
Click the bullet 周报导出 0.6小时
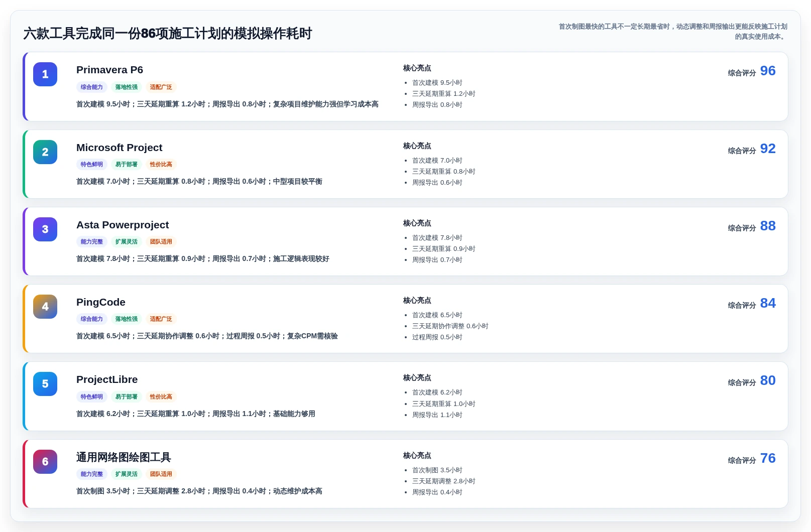[x=437, y=183]
